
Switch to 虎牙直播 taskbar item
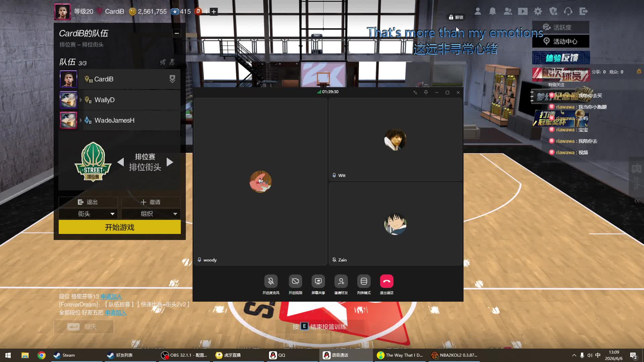238,355
